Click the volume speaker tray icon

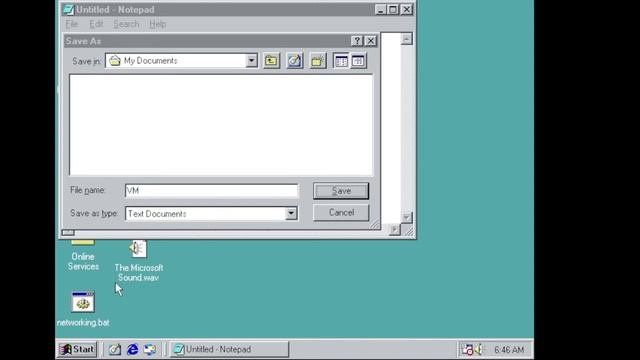pos(479,349)
